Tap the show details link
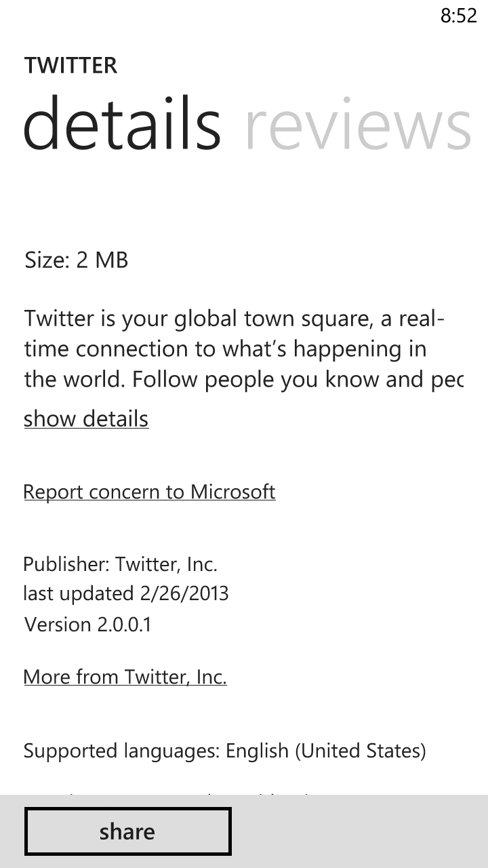The image size is (488, 868). point(86,419)
